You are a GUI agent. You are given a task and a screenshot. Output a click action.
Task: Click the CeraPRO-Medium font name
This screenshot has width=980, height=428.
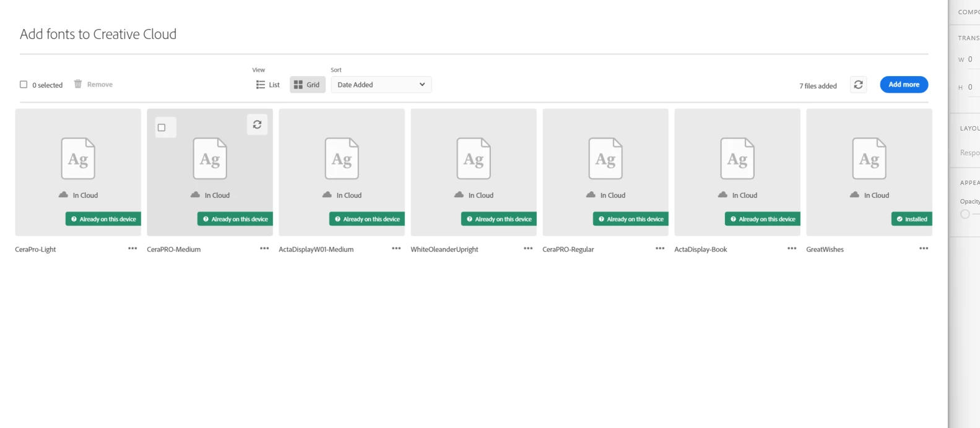point(174,249)
